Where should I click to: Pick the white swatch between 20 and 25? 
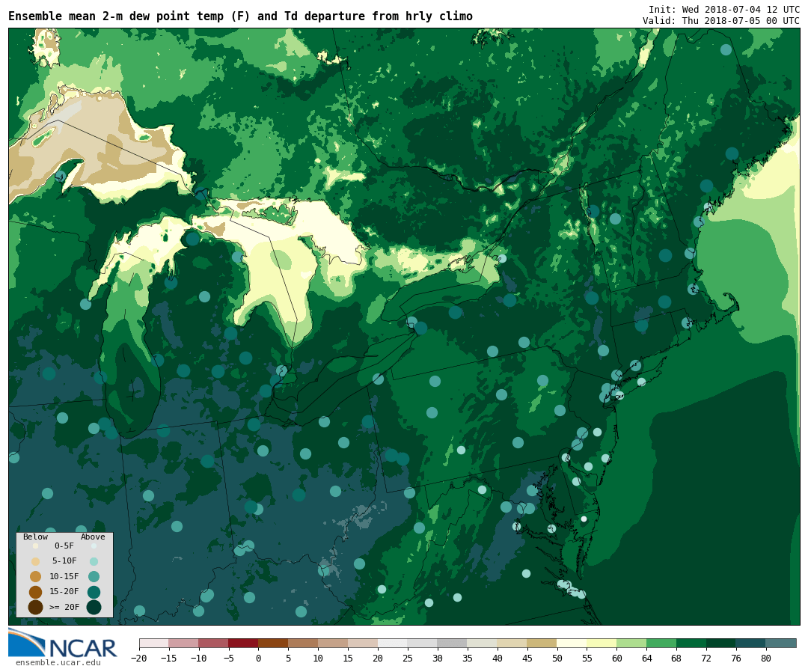click(394, 643)
